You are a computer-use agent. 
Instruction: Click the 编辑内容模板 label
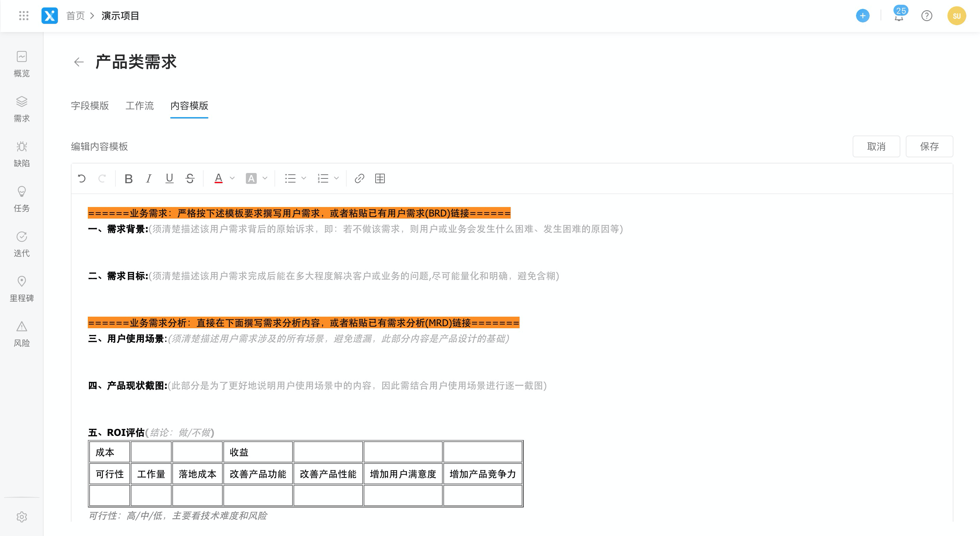pos(99,146)
